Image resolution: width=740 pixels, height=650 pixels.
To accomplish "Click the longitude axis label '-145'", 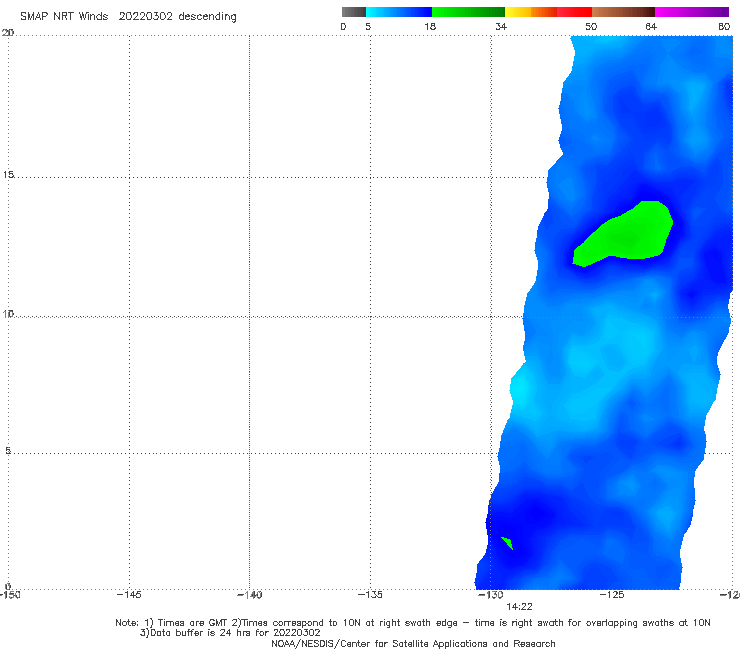I will tap(129, 595).
